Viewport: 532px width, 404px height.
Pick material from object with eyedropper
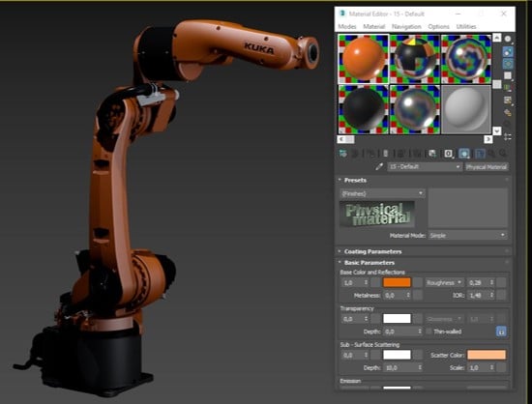tap(379, 166)
